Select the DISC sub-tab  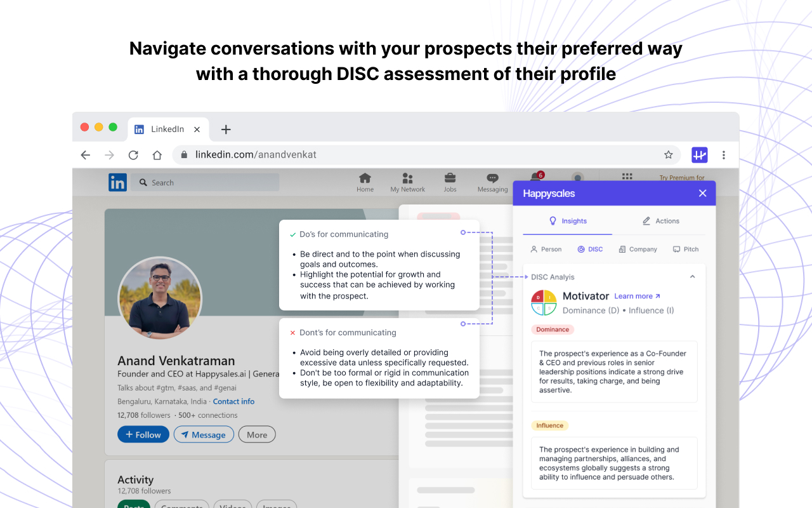pyautogui.click(x=590, y=250)
